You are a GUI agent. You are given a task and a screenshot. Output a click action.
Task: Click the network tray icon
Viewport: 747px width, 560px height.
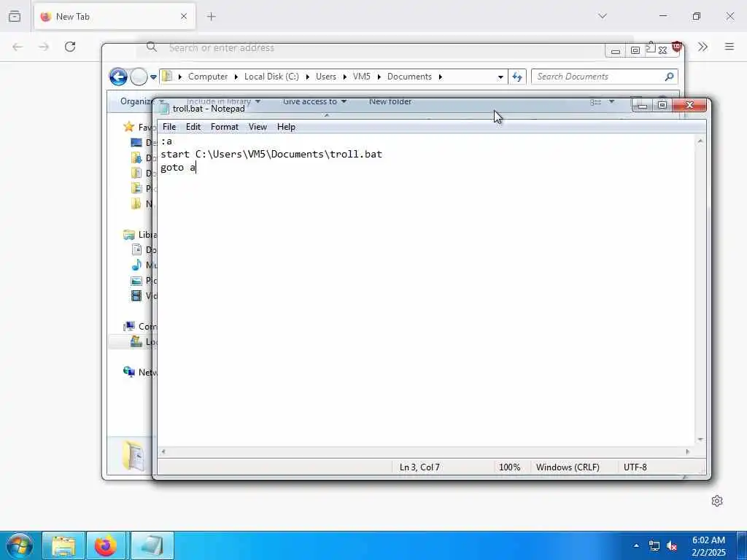pyautogui.click(x=654, y=545)
